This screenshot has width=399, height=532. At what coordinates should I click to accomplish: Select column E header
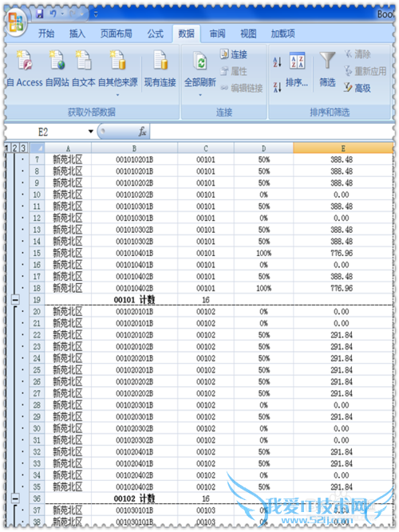point(343,148)
